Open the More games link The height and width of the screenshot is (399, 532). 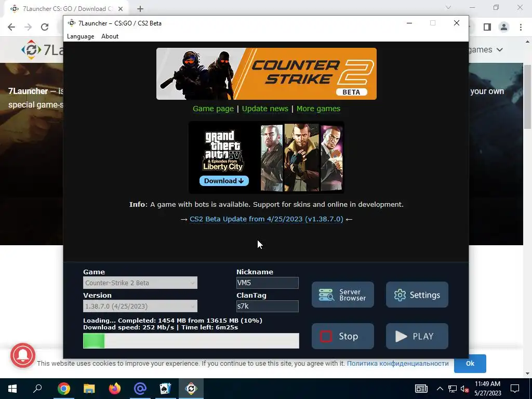pos(318,109)
